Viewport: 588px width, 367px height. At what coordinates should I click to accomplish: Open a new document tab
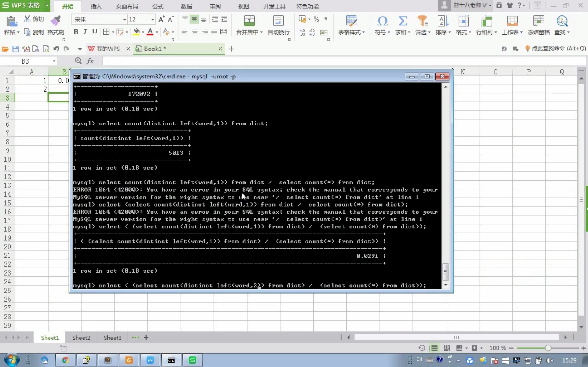tap(231, 49)
